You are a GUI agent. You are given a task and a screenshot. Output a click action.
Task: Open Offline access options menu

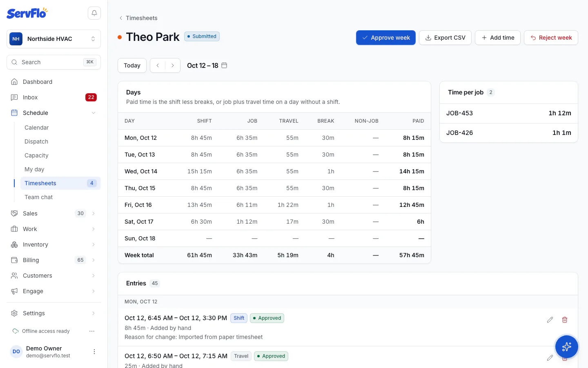[92, 331]
